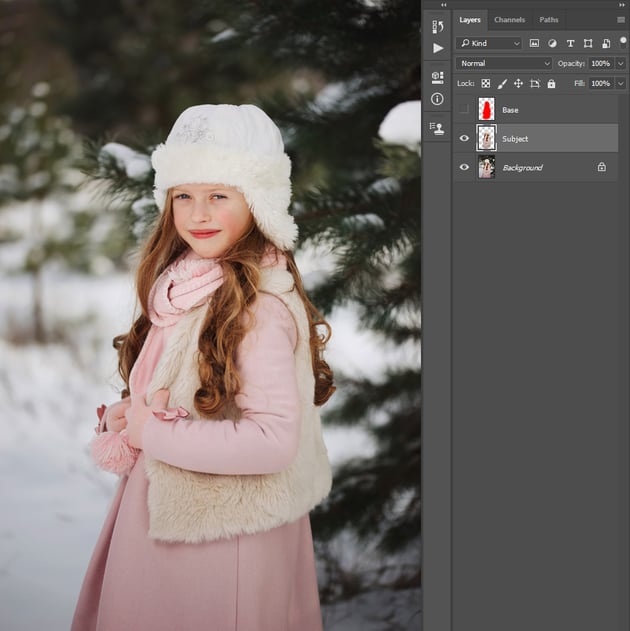Viewport: 630px width, 631px height.
Task: Click the Fill percentage field
Action: (598, 84)
